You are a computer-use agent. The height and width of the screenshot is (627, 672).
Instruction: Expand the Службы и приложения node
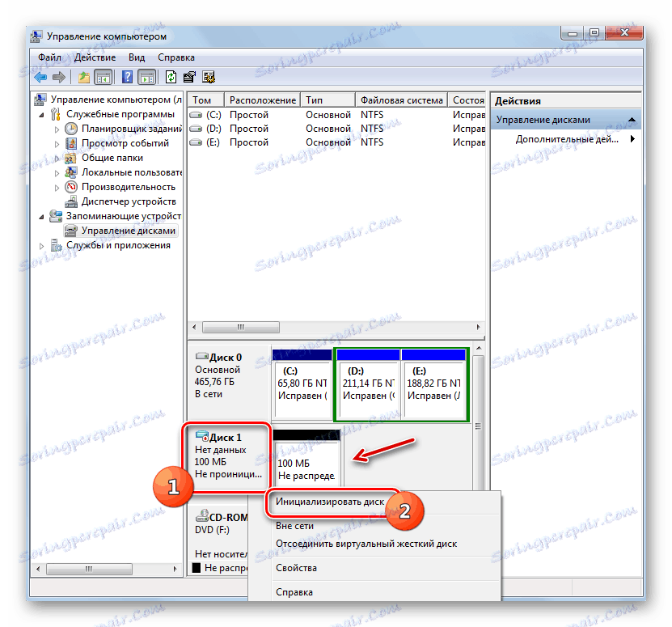(41, 246)
